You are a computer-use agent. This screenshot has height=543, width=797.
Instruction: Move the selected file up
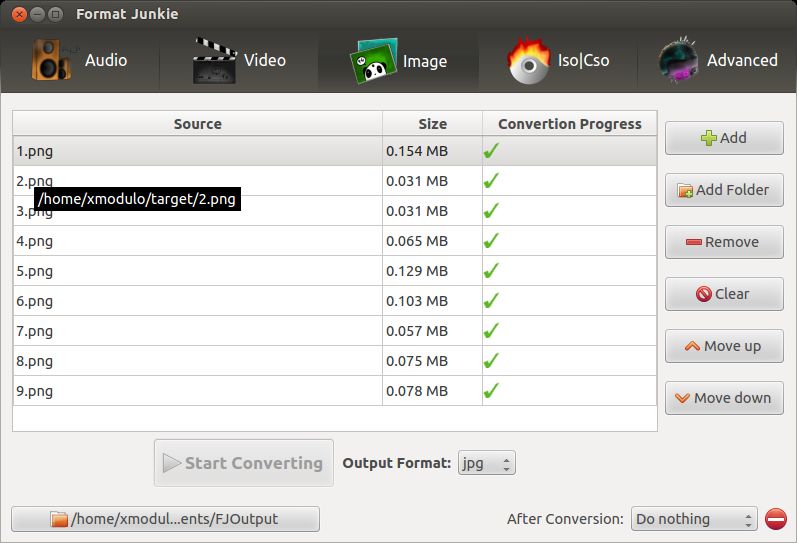coord(724,346)
